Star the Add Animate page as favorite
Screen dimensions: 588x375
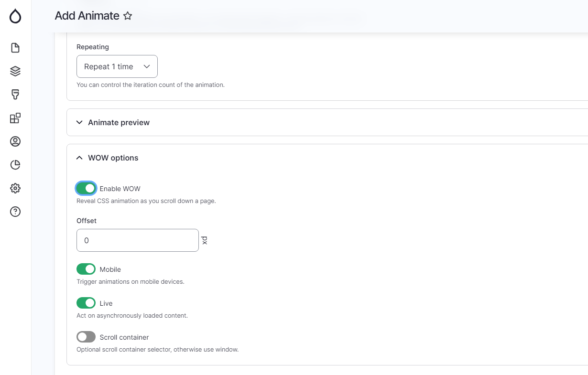click(x=128, y=16)
